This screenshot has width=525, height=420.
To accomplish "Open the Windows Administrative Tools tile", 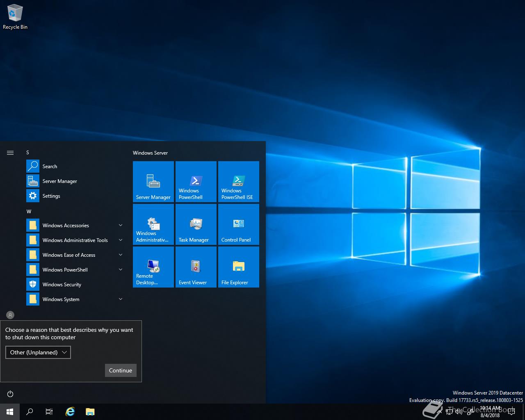I will click(x=153, y=224).
